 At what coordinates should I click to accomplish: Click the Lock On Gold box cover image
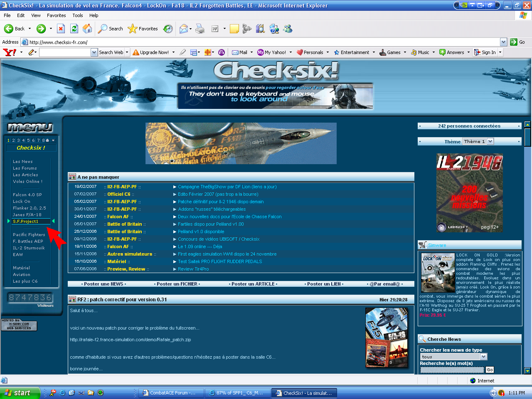pos(438,272)
